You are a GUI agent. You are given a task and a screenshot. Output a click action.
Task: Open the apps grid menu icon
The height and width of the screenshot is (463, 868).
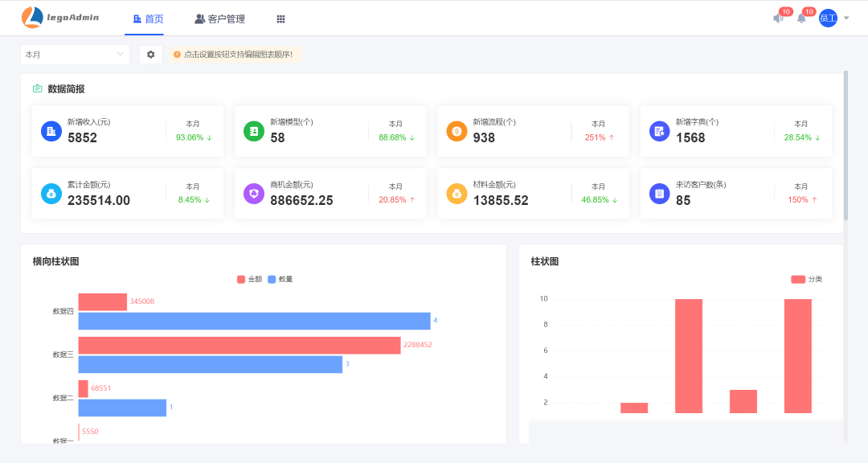[x=280, y=18]
